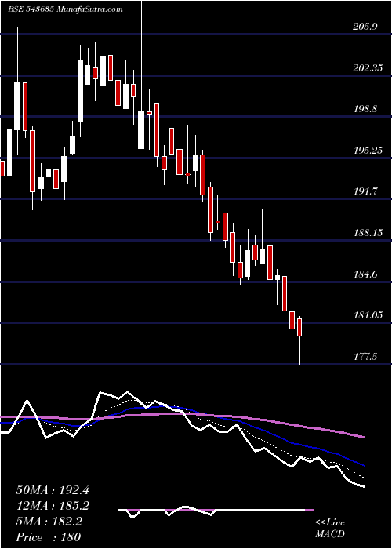Click the 50MA : 192.4 value
Viewport: 392px width, 549px height.
coord(53,490)
